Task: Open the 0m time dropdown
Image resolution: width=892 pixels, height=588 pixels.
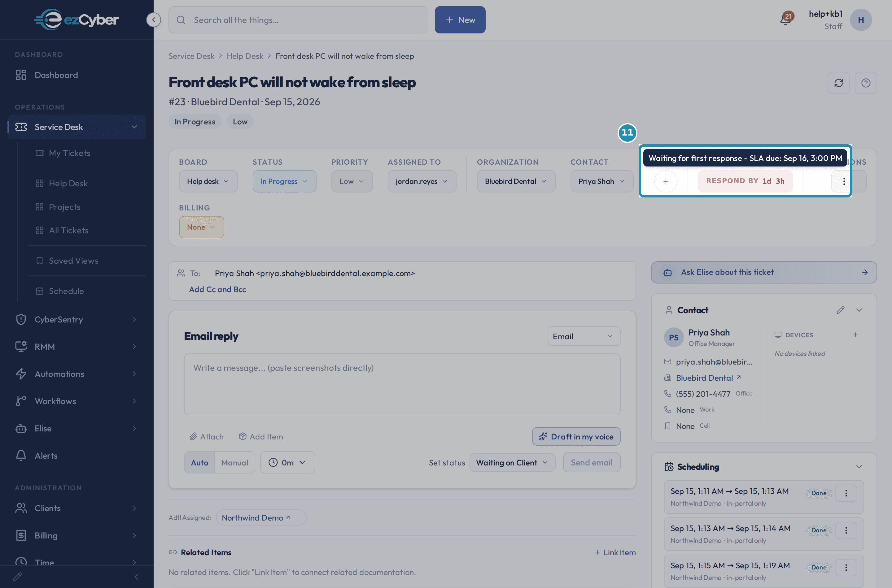Action: click(x=287, y=462)
